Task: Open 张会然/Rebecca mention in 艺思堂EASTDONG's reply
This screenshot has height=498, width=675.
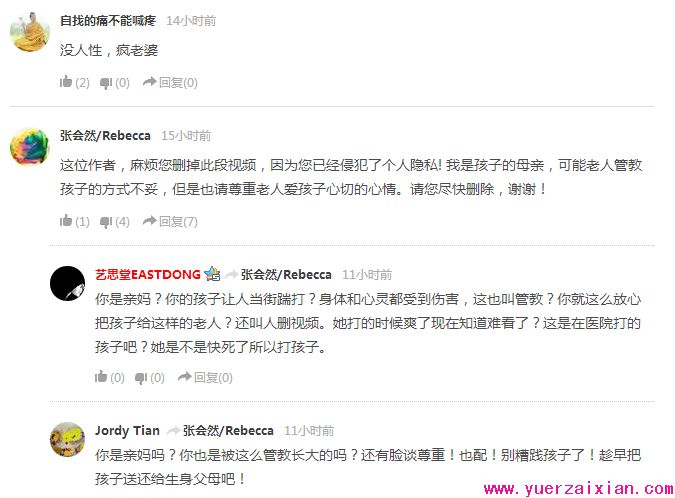Action: pos(286,274)
